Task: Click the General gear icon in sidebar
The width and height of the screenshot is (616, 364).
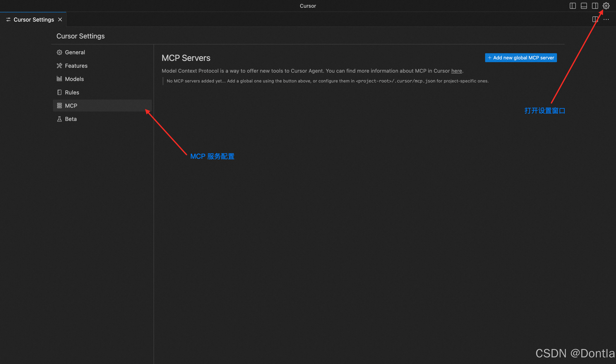Action: click(59, 52)
